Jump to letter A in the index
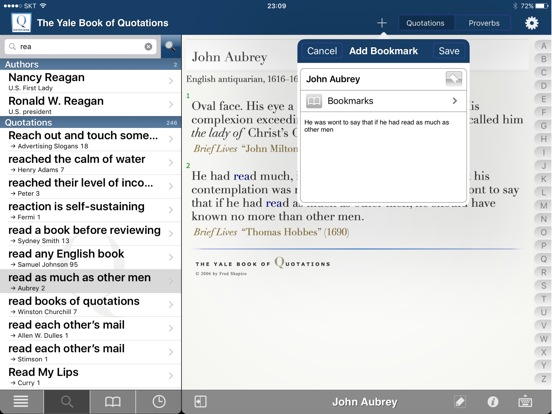This screenshot has height=414, width=552. click(543, 46)
